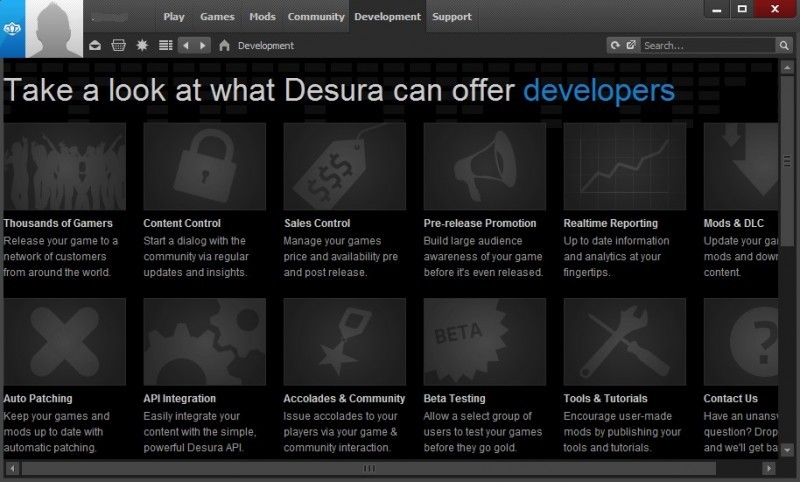This screenshot has height=482, width=800.
Task: Click the Tools & Tutorials wrench image
Action: [624, 342]
